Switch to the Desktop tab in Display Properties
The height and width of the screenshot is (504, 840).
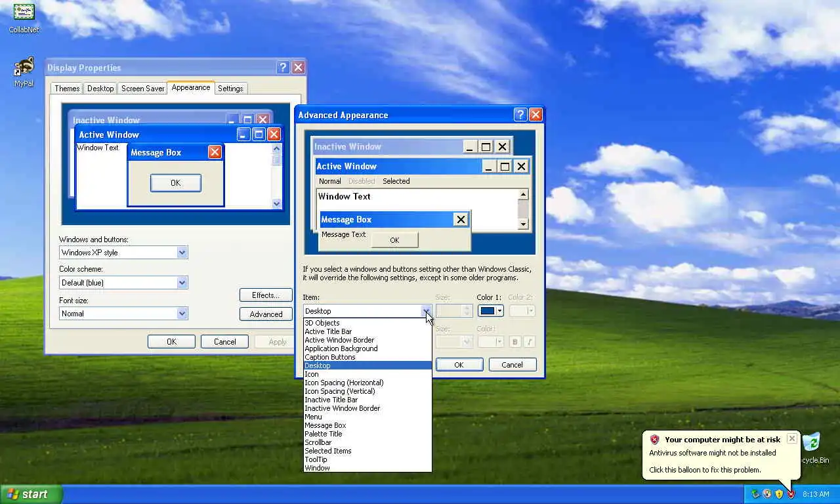pyautogui.click(x=100, y=88)
